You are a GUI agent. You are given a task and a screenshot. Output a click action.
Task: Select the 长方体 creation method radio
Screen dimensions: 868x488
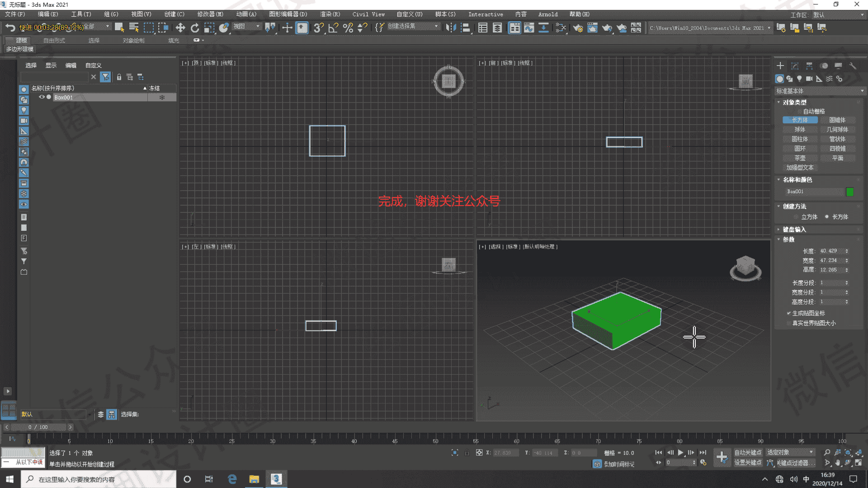[827, 217]
